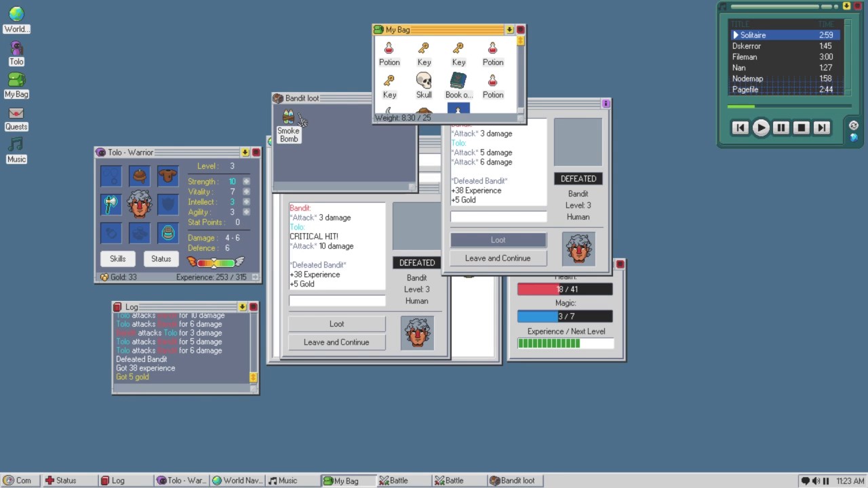Click the empty boots equipment slot
This screenshot has height=488, width=868.
140,232
